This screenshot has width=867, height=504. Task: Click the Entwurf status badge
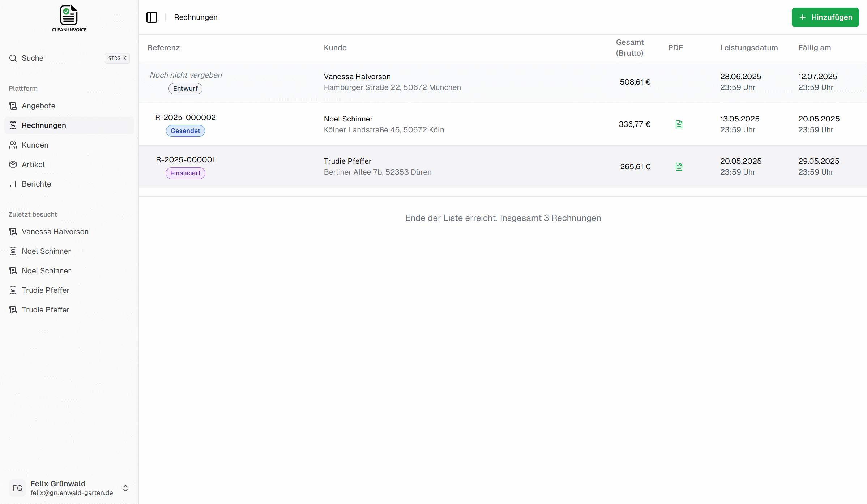(185, 89)
